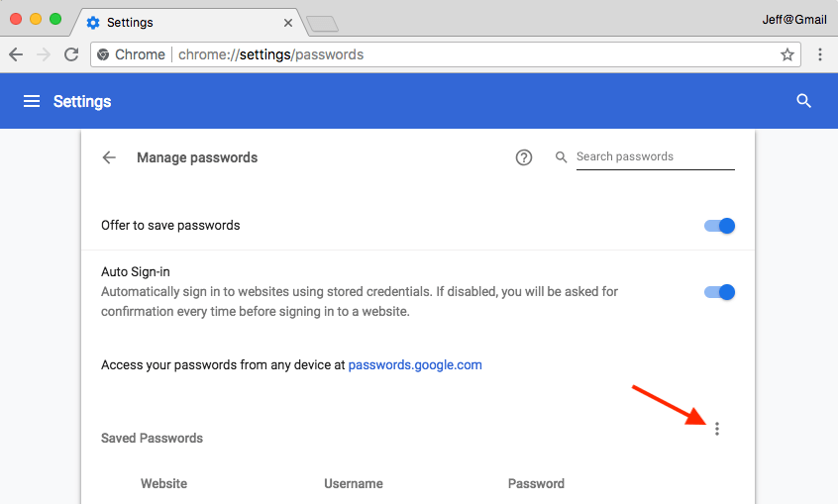Screen dimensions: 838x504
Task: Click the browser forward arrow
Action: tap(44, 54)
